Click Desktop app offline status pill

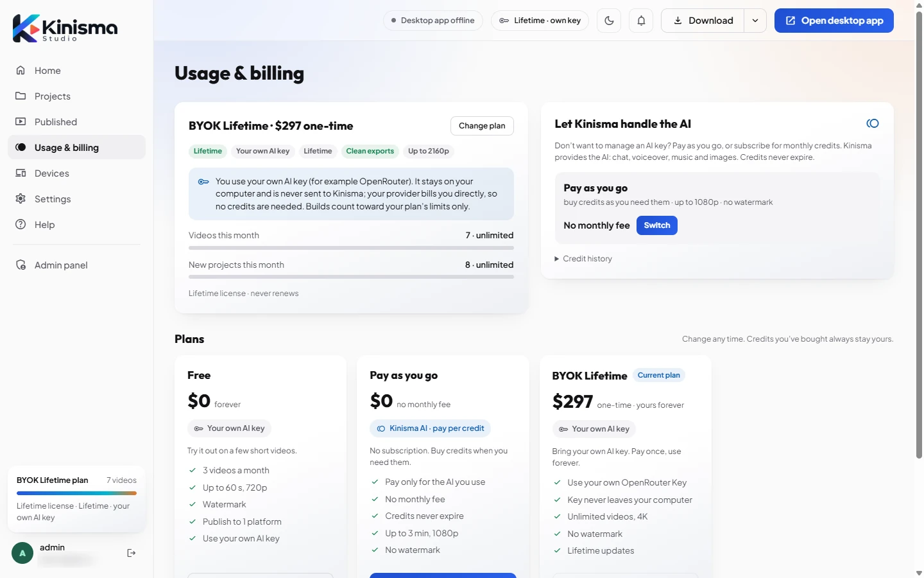(x=433, y=21)
